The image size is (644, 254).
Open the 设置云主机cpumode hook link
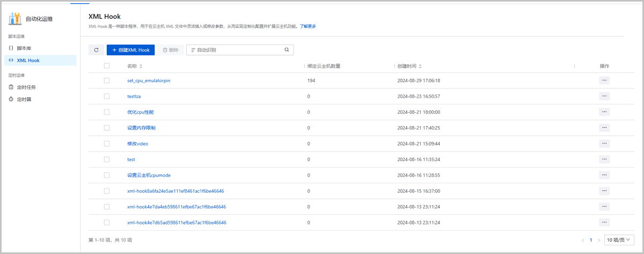[x=149, y=175]
